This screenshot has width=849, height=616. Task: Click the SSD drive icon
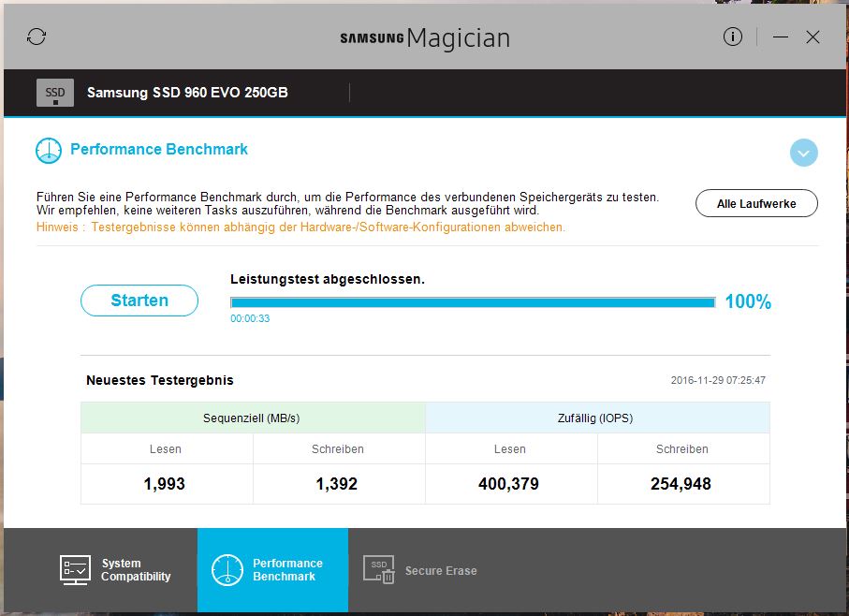[x=55, y=93]
